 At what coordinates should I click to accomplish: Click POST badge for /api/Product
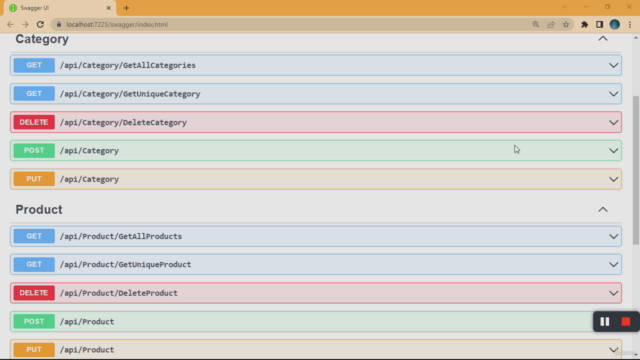pos(34,322)
